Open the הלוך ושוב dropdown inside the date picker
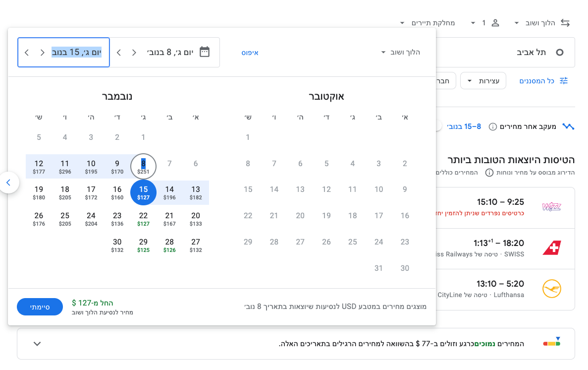 tap(401, 53)
